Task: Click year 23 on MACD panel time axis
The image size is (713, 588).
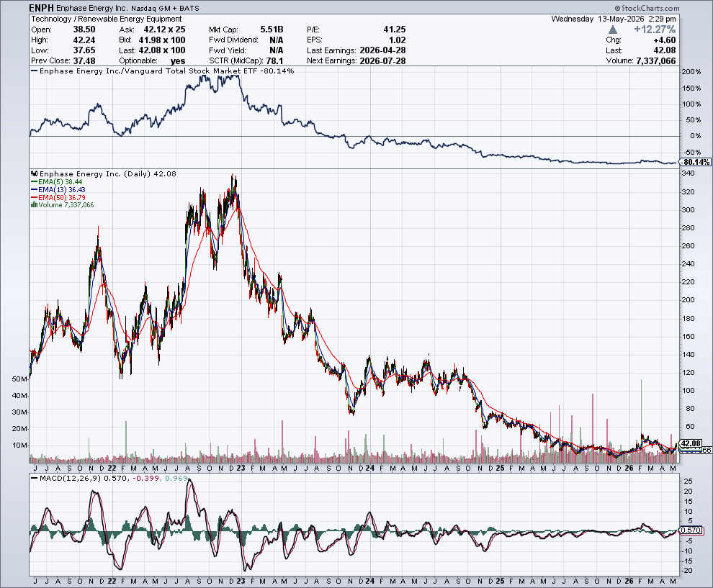Action: [241, 582]
